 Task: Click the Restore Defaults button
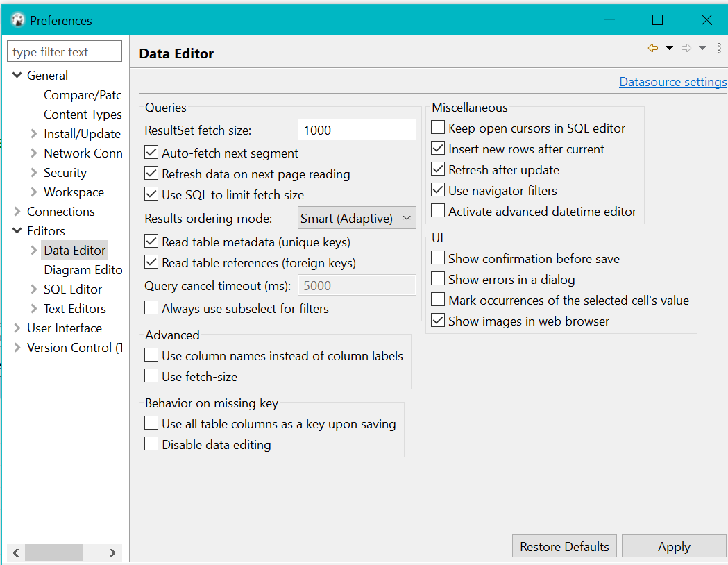pos(564,546)
